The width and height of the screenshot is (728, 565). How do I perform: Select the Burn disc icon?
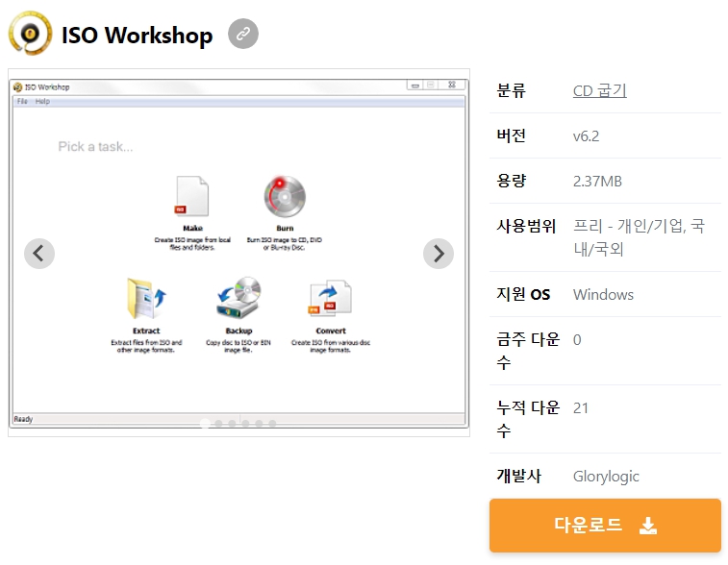coord(285,197)
